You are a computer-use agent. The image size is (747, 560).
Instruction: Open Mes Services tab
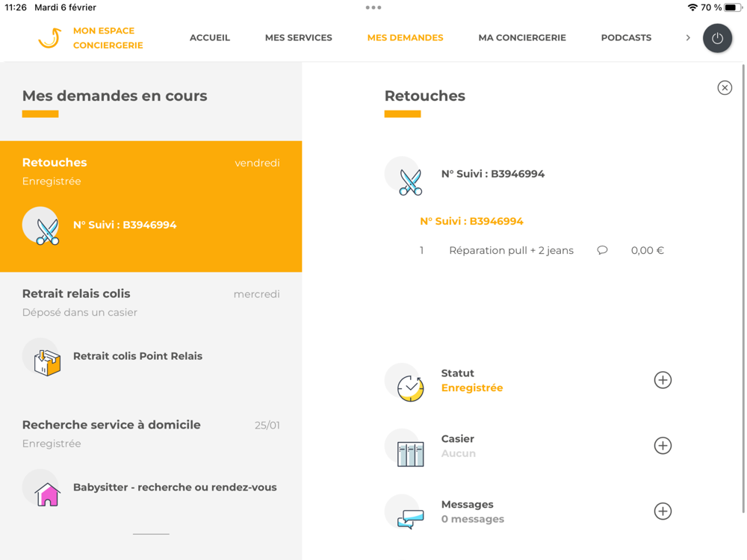coord(299,37)
